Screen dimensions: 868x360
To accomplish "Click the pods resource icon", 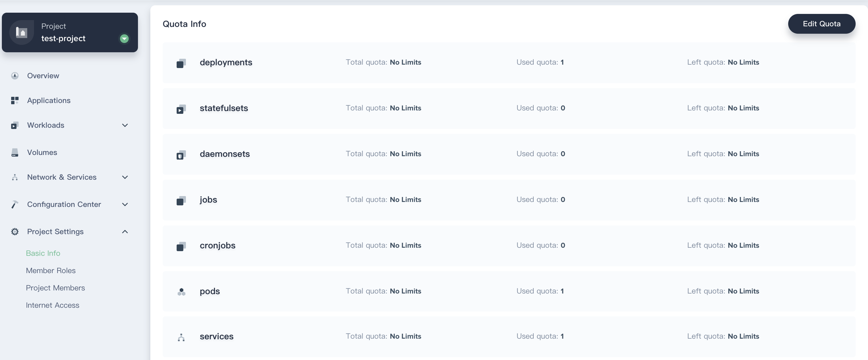I will click(182, 291).
